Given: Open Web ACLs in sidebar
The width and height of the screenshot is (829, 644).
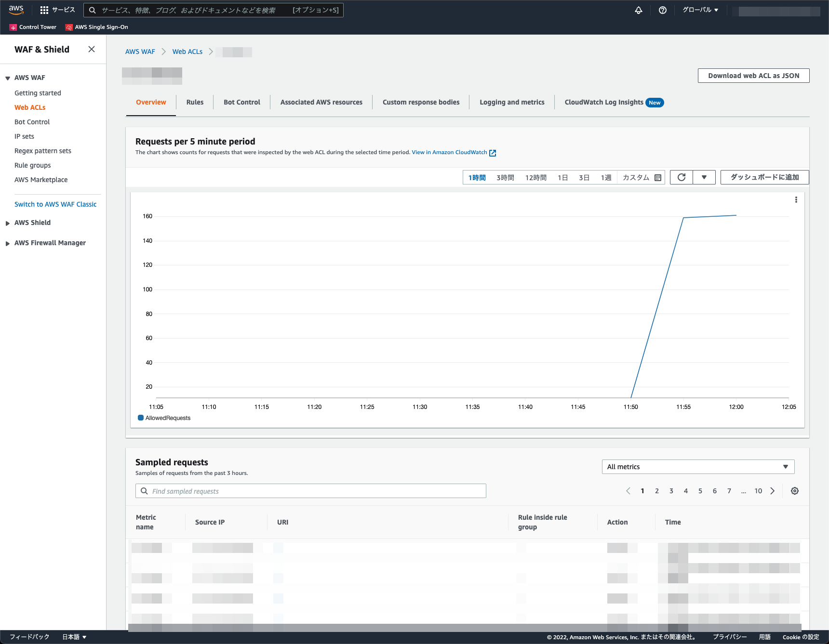Looking at the screenshot, I should coord(30,107).
